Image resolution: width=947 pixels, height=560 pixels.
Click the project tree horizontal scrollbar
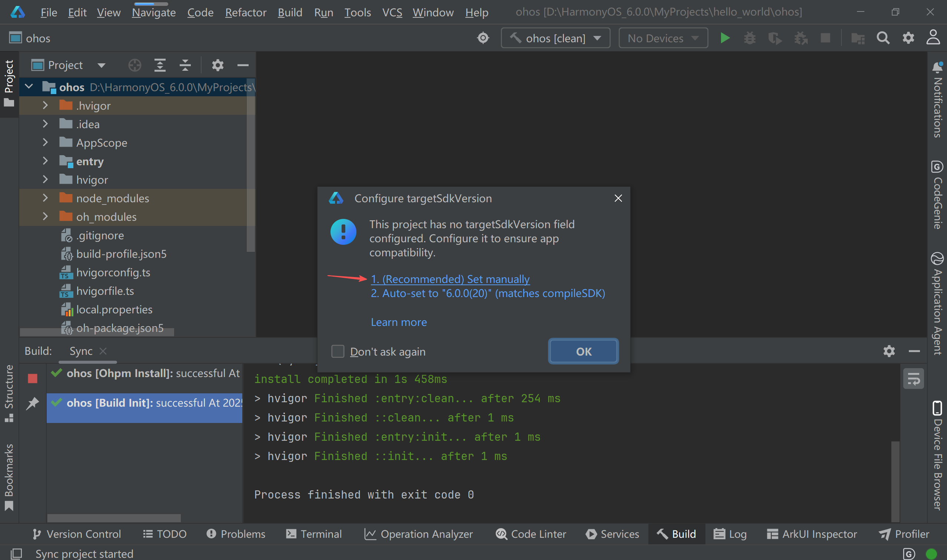click(97, 332)
